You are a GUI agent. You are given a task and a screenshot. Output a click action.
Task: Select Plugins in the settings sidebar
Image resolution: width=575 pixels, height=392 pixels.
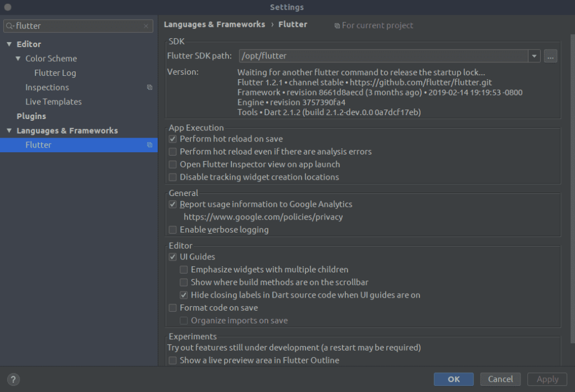coord(31,116)
